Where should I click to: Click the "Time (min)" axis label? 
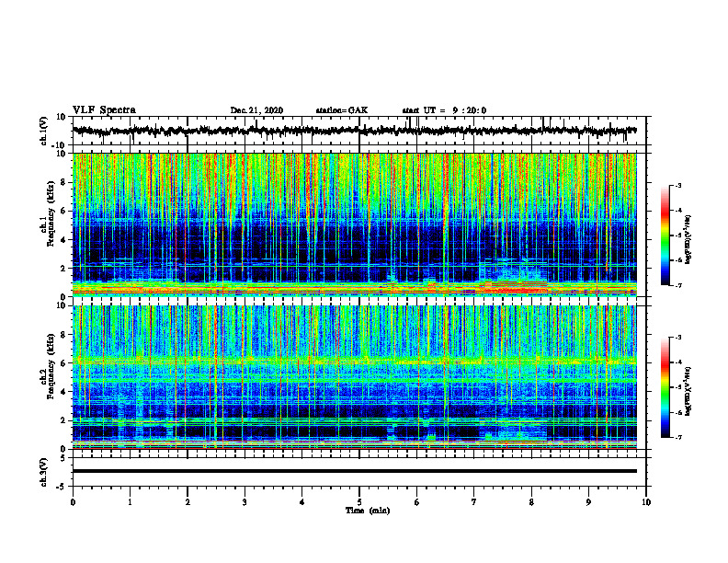368,511
